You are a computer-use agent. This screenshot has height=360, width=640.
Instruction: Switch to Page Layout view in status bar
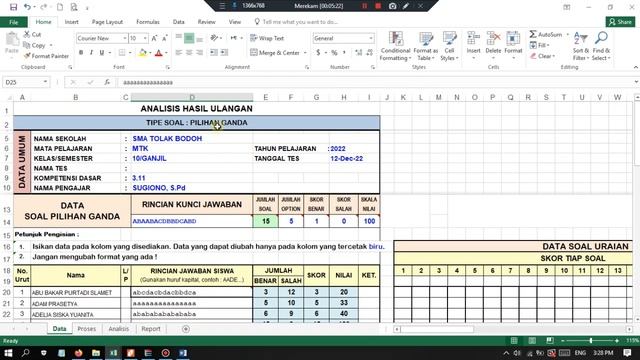pos(532,340)
